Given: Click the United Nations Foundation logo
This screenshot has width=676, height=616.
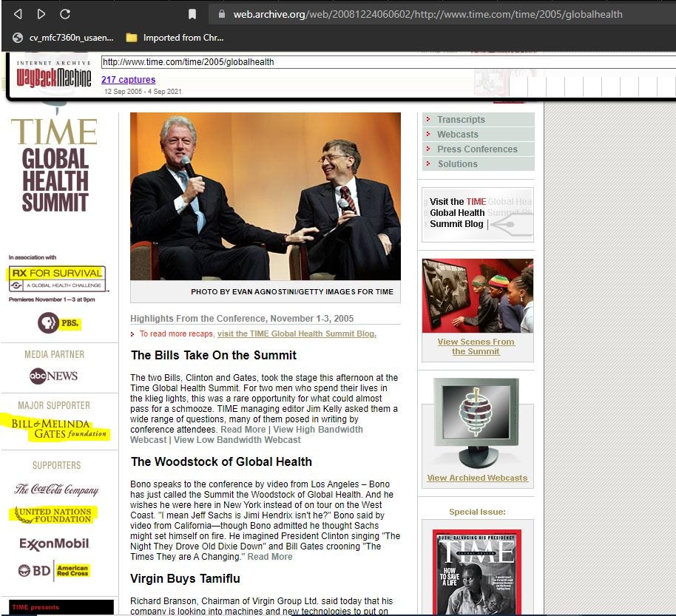Looking at the screenshot, I should [x=53, y=515].
